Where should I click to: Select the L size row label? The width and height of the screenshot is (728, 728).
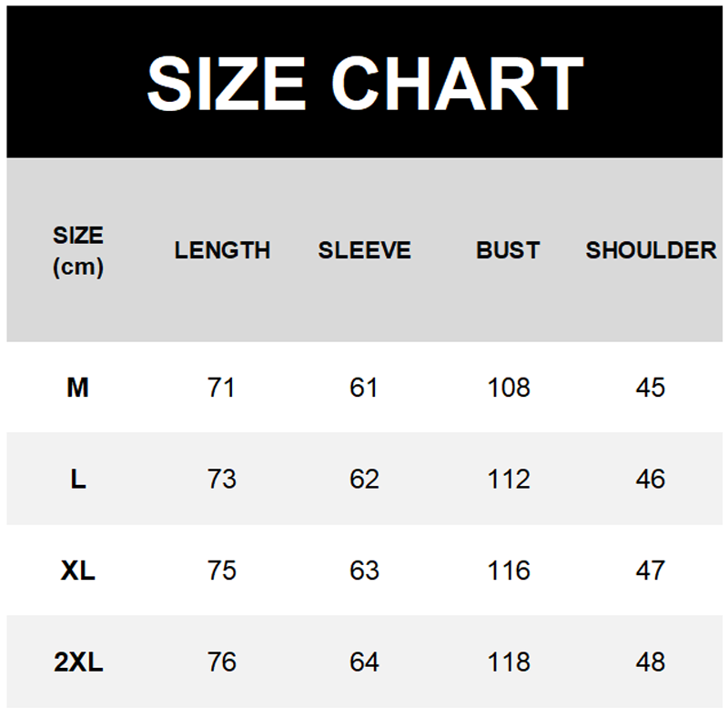[x=78, y=480]
